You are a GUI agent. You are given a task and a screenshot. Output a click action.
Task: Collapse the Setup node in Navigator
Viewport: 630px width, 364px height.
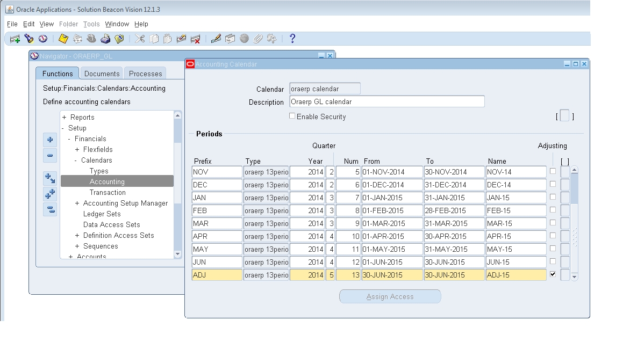63,128
